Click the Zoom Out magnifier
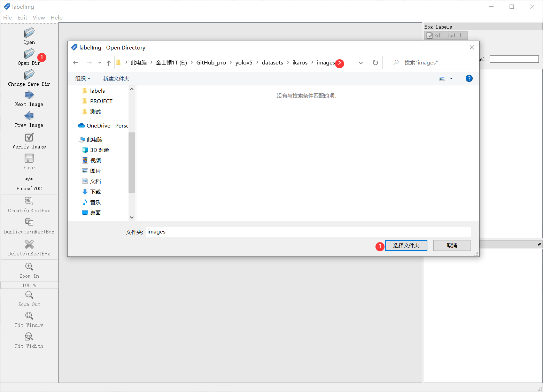 [29, 295]
